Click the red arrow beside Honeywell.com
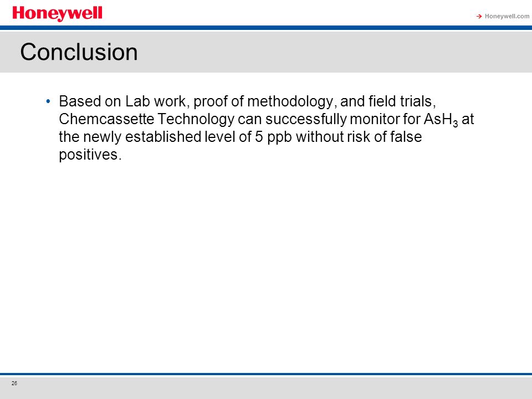The image size is (532, 399). click(x=479, y=16)
